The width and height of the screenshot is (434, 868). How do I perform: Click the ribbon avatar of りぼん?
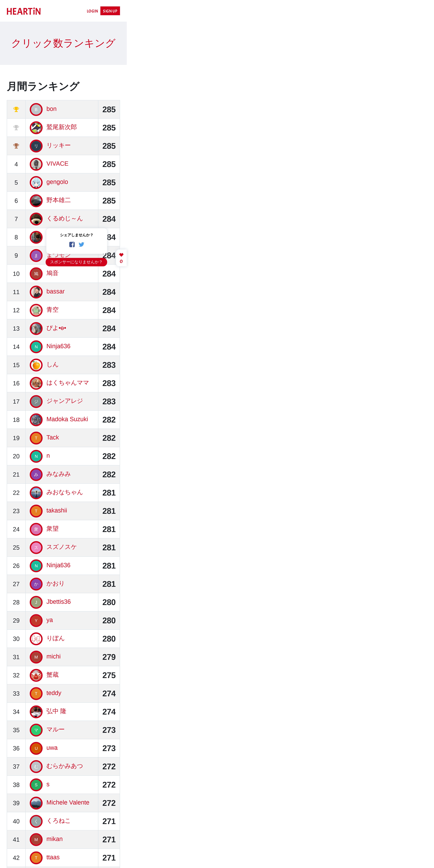tap(36, 638)
